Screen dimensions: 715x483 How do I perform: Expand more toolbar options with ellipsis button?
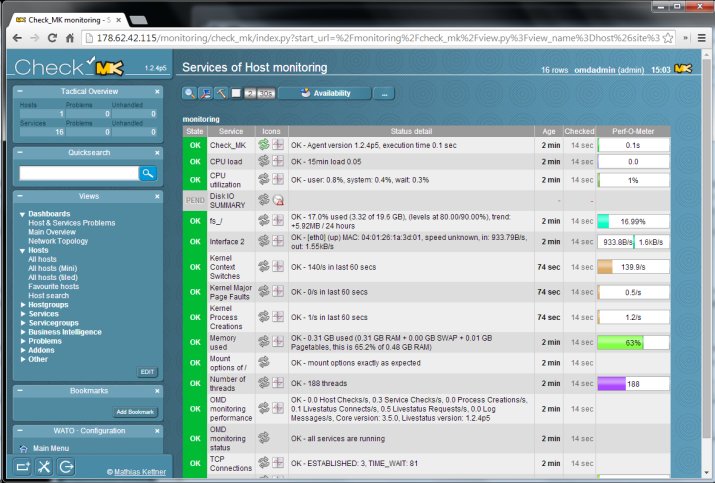pyautogui.click(x=384, y=93)
